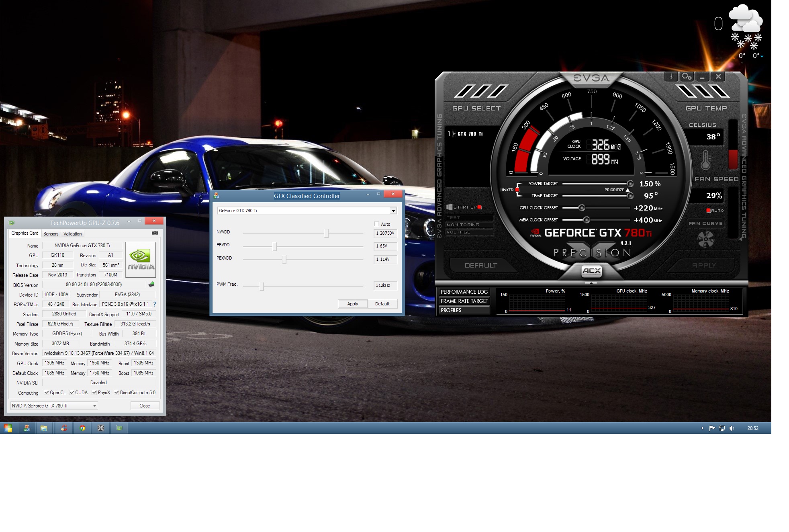Image resolution: width=789 pixels, height=532 pixels.
Task: Open the Fan Curve button
Action: coord(705,223)
